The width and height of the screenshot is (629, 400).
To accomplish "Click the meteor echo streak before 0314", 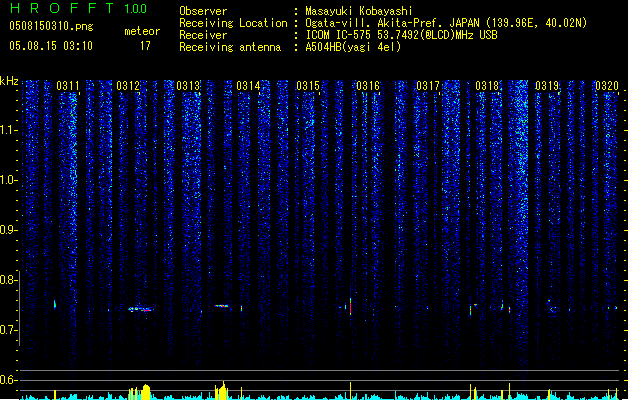I will pos(221,306).
